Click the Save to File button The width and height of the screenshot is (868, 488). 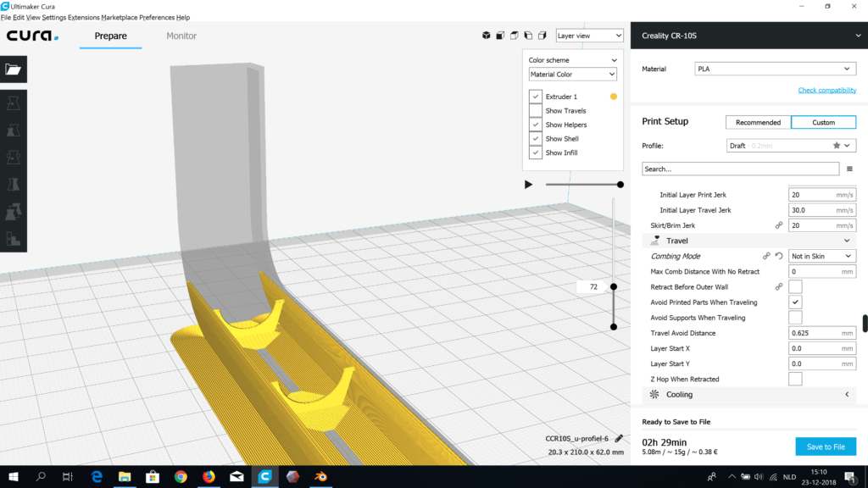point(826,446)
